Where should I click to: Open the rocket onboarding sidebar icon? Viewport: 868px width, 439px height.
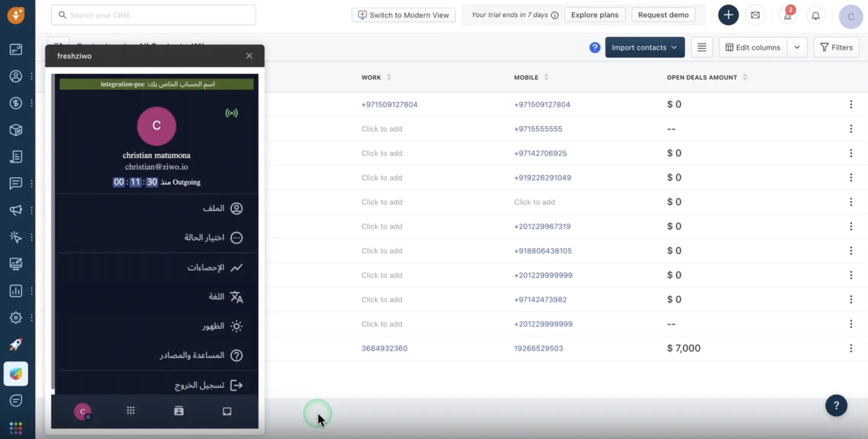coord(16,344)
